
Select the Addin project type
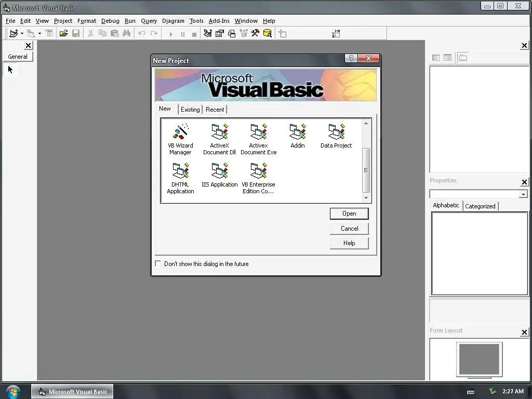(x=298, y=136)
